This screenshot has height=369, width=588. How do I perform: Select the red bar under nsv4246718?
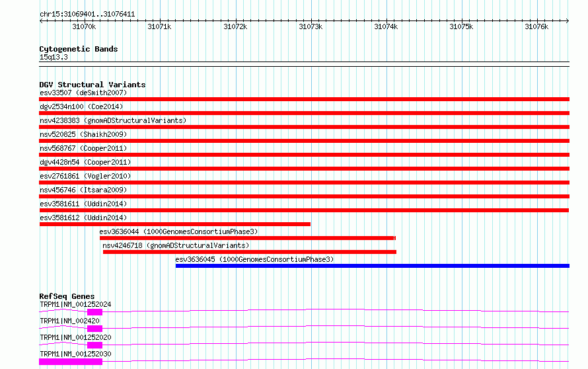click(250, 252)
